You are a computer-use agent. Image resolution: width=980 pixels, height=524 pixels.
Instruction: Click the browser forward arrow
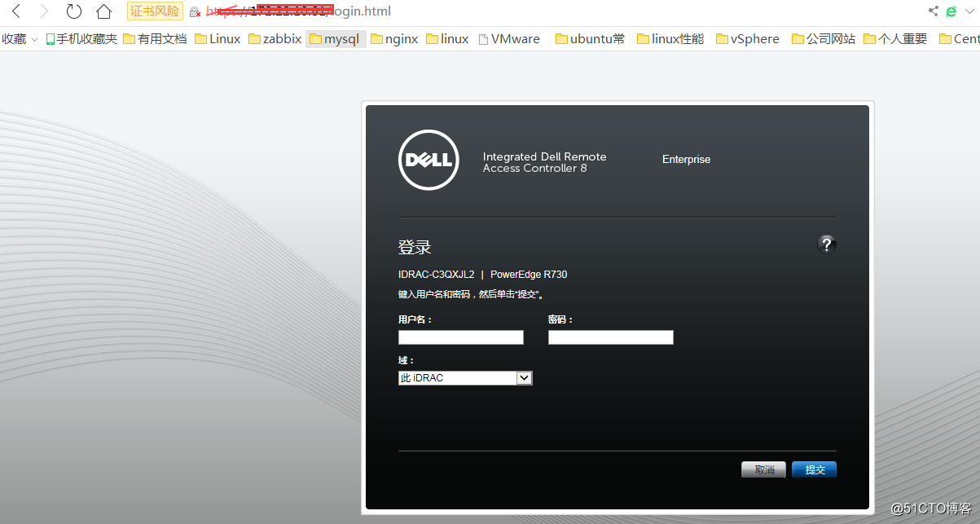tap(44, 11)
